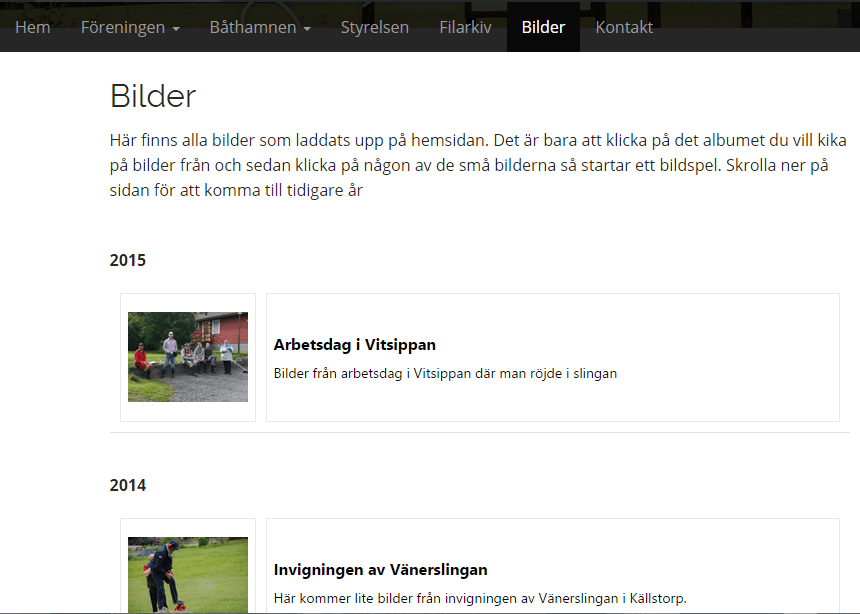This screenshot has width=860, height=614.
Task: Expand the Föreningen dropdown menu
Action: 130,27
